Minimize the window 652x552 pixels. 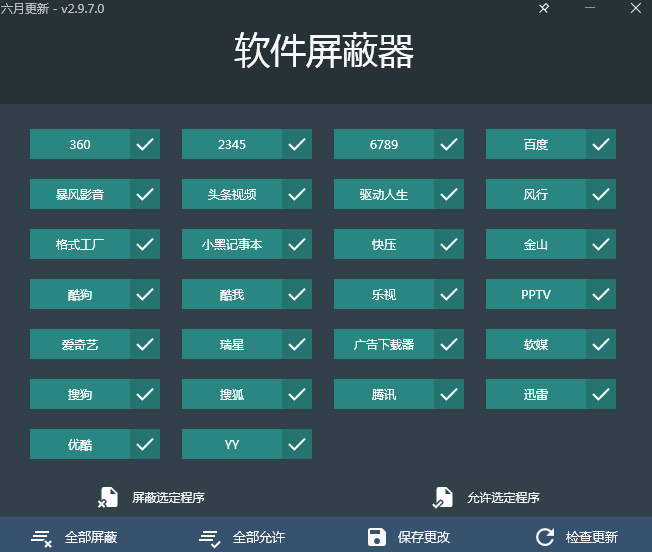[590, 8]
